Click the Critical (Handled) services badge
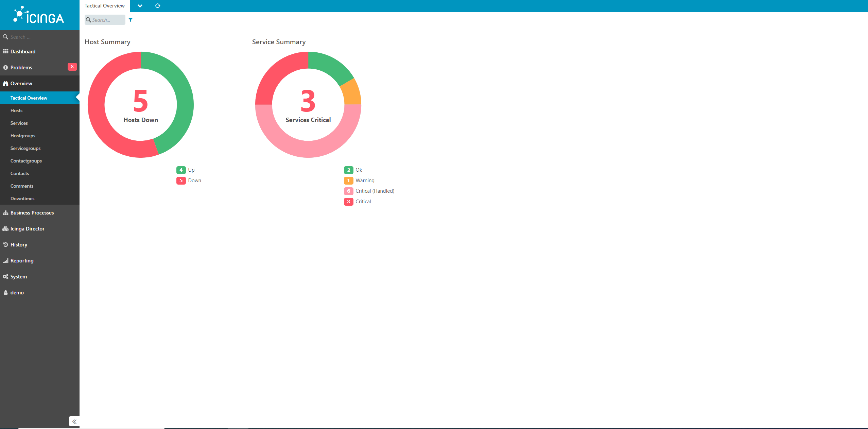The image size is (868, 429). tap(348, 191)
